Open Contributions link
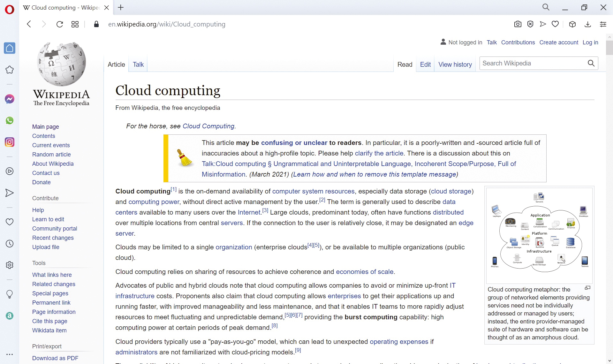613x364 pixels. point(518,42)
